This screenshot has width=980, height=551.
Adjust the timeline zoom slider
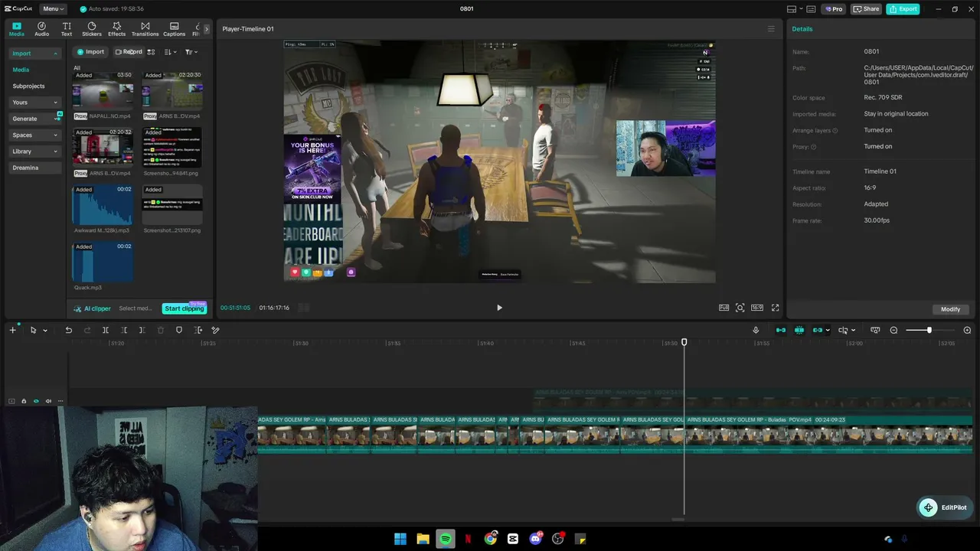(929, 330)
